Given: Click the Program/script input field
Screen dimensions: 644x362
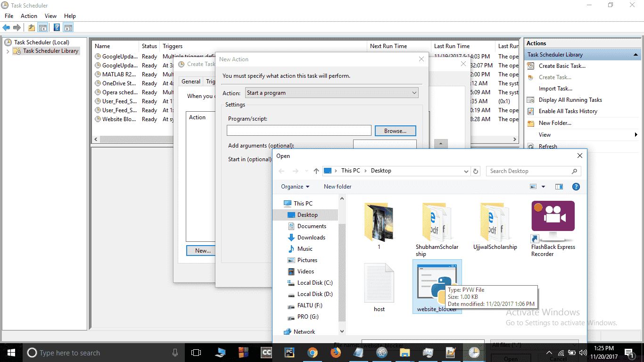Looking at the screenshot, I should click(299, 131).
